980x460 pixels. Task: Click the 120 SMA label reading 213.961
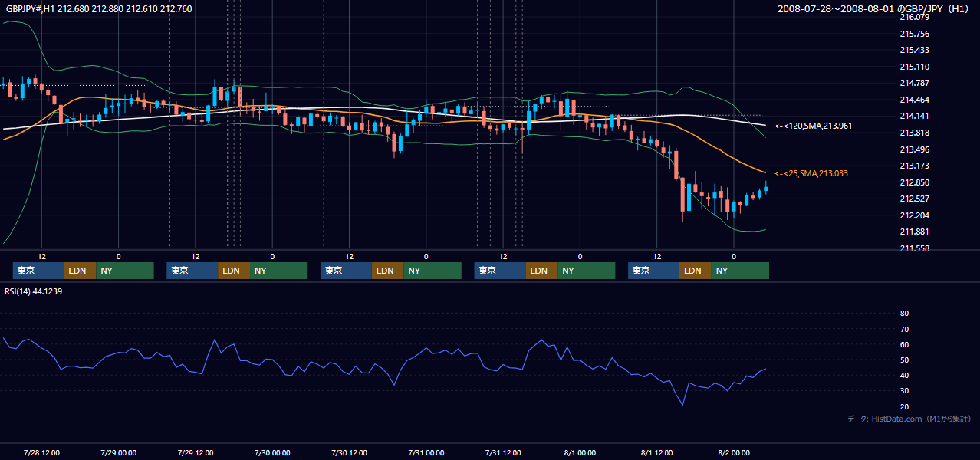813,126
